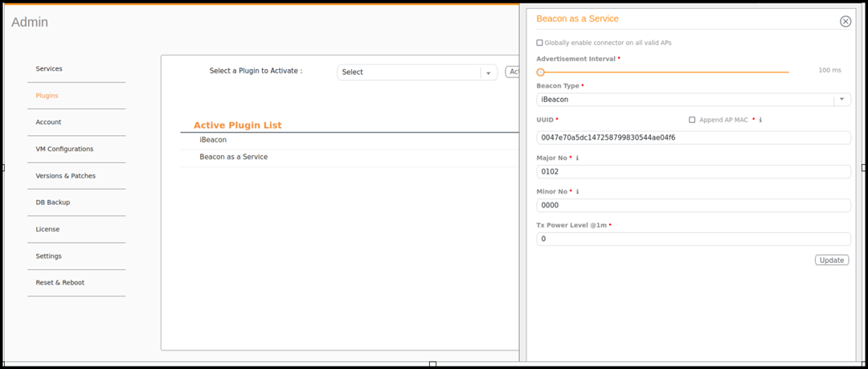Close the Beacon as a Service panel
The width and height of the screenshot is (868, 369).
tap(845, 22)
